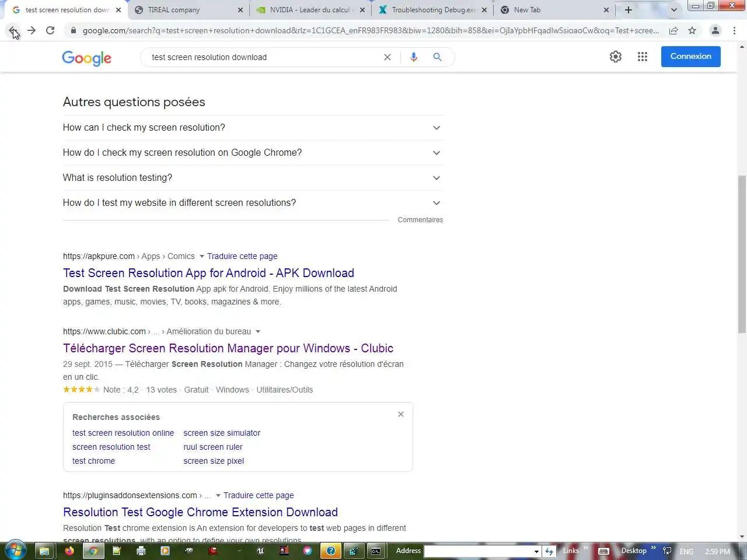Screen dimensions: 747x560
Task: Close the NVIDIA tab
Action: tap(362, 10)
